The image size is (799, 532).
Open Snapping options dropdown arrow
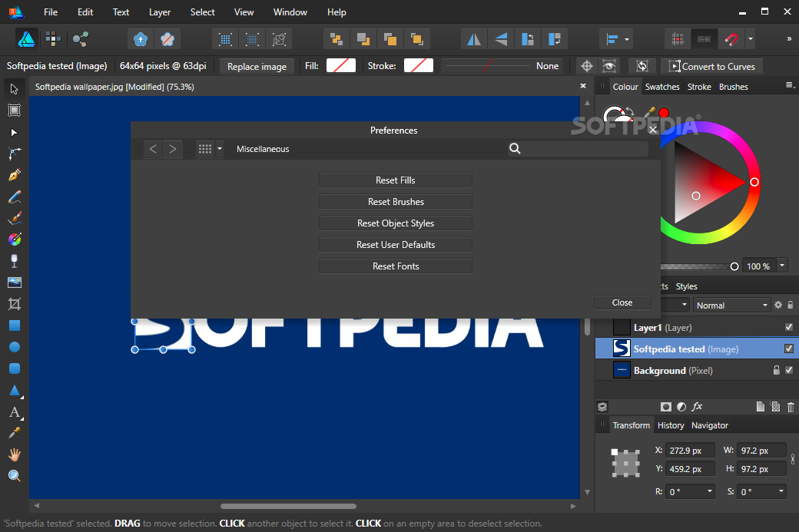click(750, 39)
